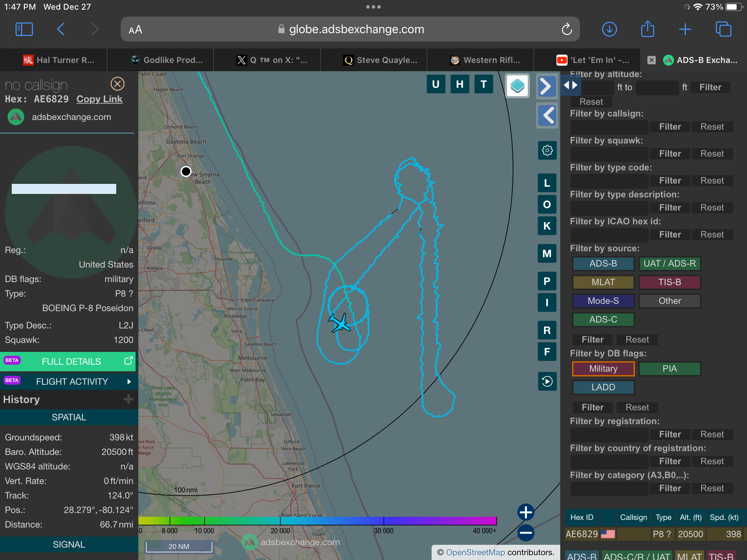Open the Share sheet
The height and width of the screenshot is (560, 747).
[x=647, y=29]
